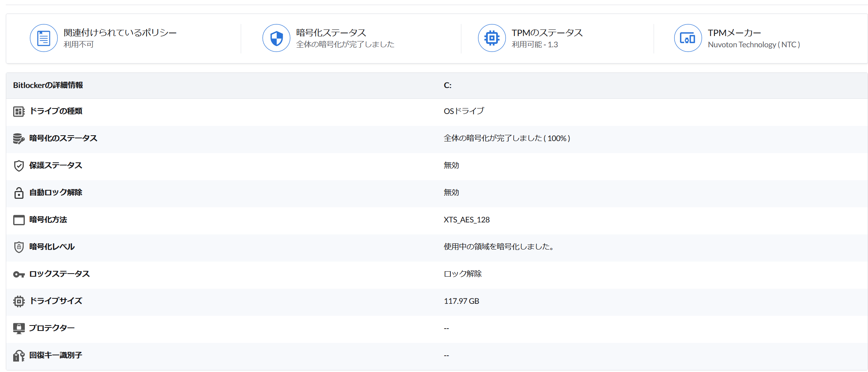Select the TPMのステータス heading
868x372 pixels.
tap(547, 33)
